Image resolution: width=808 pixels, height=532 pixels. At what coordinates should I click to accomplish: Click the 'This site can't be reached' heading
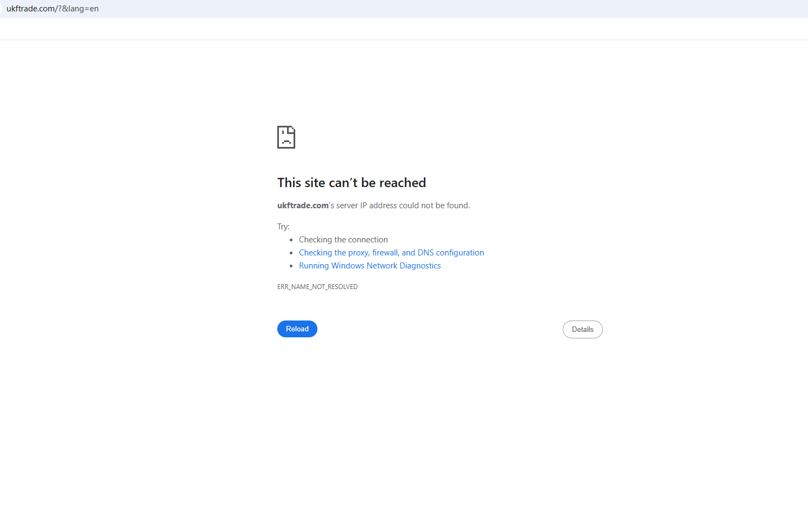click(352, 183)
